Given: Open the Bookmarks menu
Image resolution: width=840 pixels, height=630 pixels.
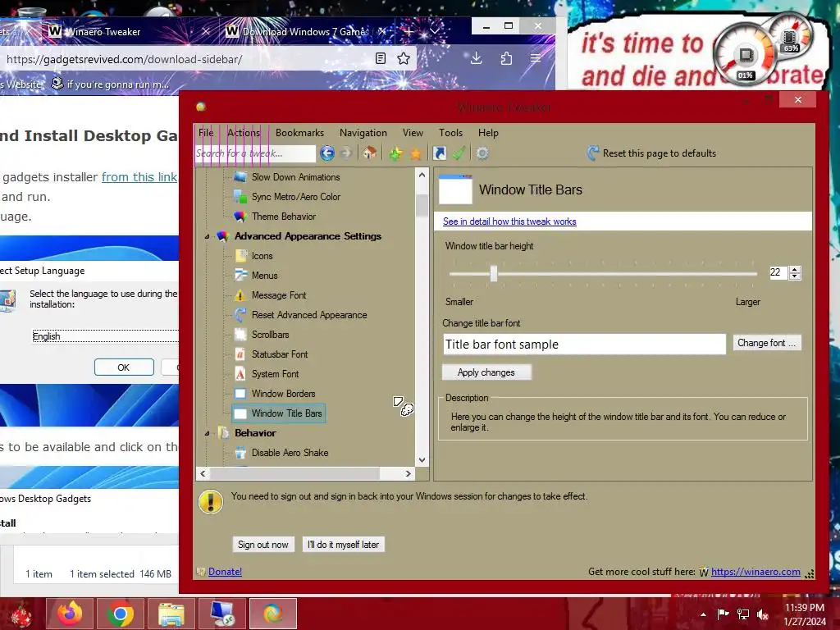Looking at the screenshot, I should point(299,132).
